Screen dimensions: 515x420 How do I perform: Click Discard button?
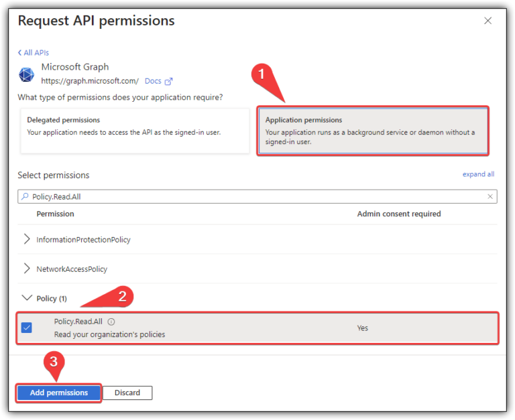(x=127, y=393)
